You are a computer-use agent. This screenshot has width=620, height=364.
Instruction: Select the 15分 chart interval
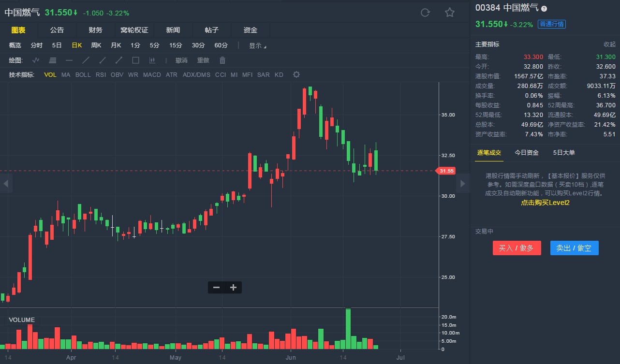pyautogui.click(x=176, y=45)
